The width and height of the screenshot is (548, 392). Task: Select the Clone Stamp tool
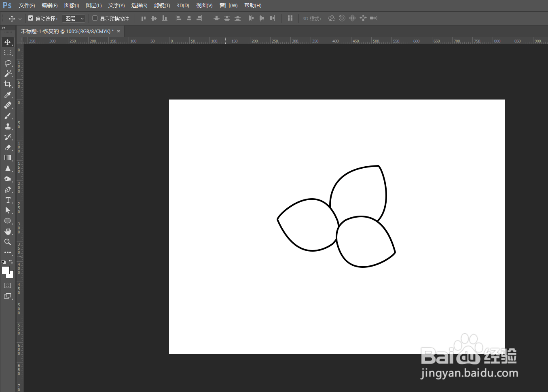[8, 126]
